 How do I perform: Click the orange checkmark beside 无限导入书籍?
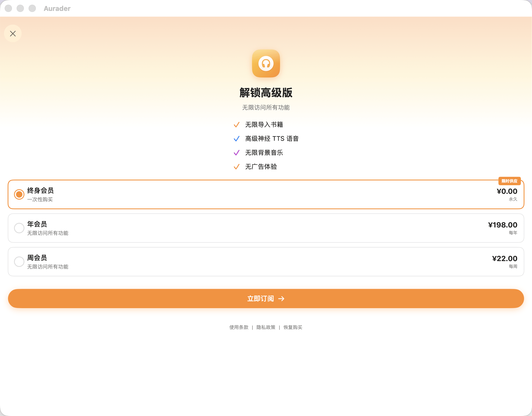coord(236,125)
